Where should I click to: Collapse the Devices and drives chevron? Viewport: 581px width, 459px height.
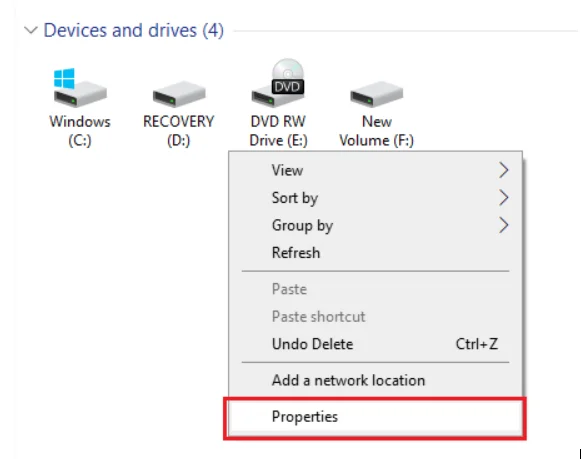pos(31,30)
